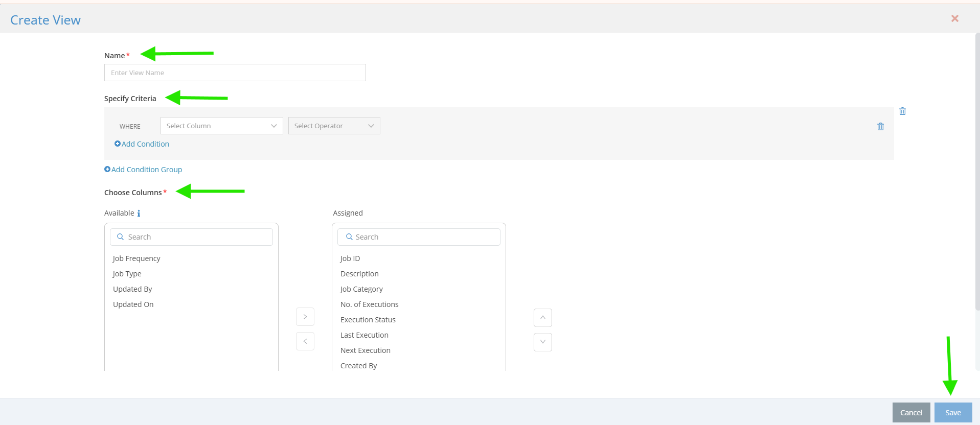This screenshot has width=980, height=425.
Task: Select Updated By in the Available list
Action: click(132, 289)
